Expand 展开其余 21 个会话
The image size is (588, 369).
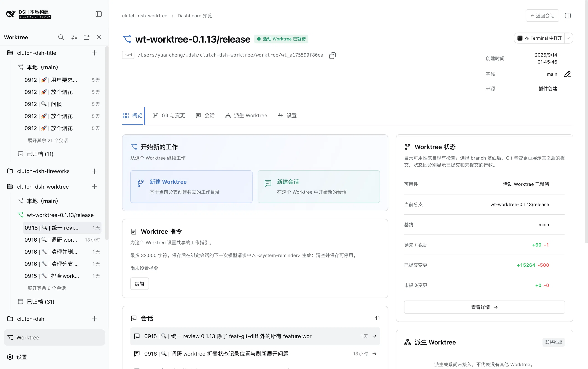[x=48, y=141]
